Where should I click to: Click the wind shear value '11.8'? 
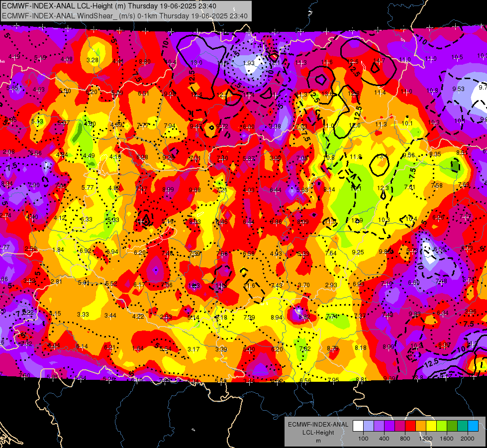[x=356, y=157]
